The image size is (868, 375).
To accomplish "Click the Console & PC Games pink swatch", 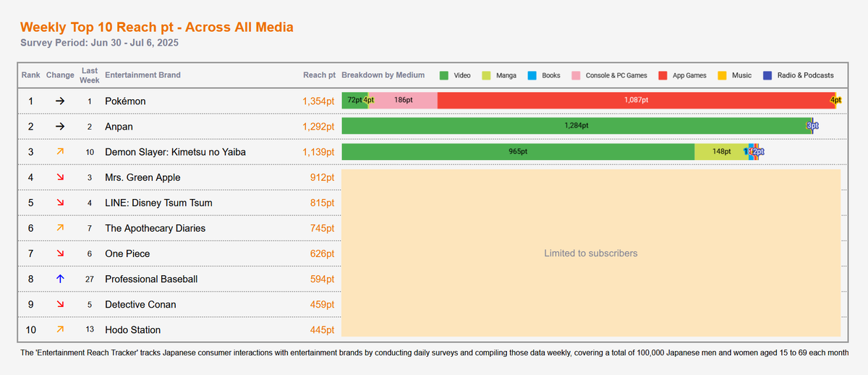I will (x=576, y=75).
